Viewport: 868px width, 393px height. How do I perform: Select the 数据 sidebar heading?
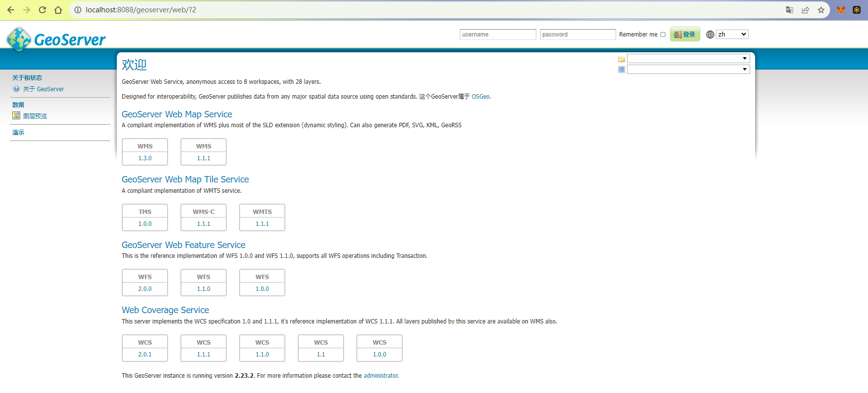(18, 105)
